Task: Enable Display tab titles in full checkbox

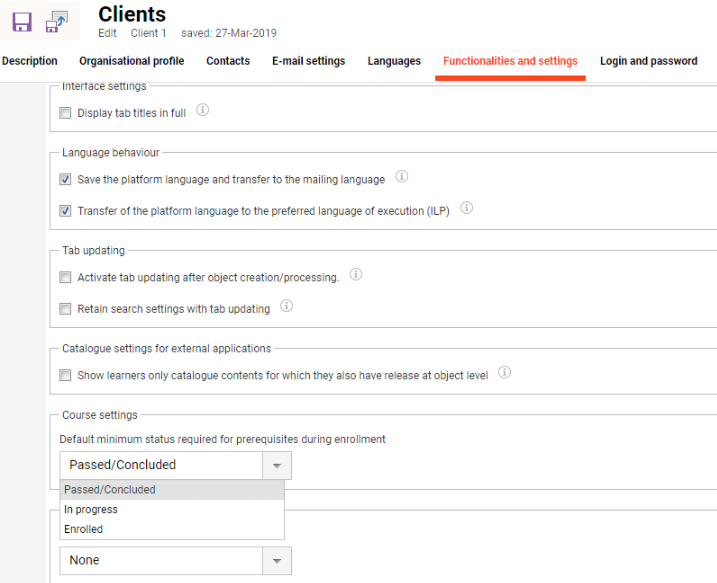Action: [x=66, y=113]
